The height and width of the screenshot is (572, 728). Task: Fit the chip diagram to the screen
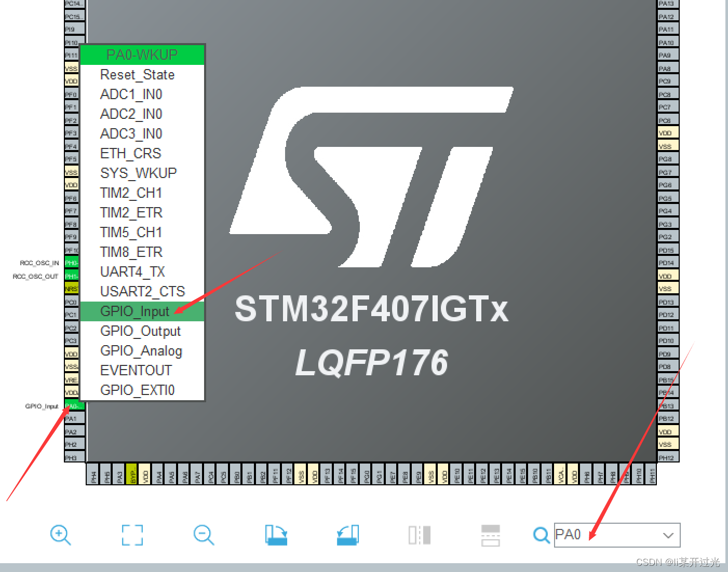[132, 535]
